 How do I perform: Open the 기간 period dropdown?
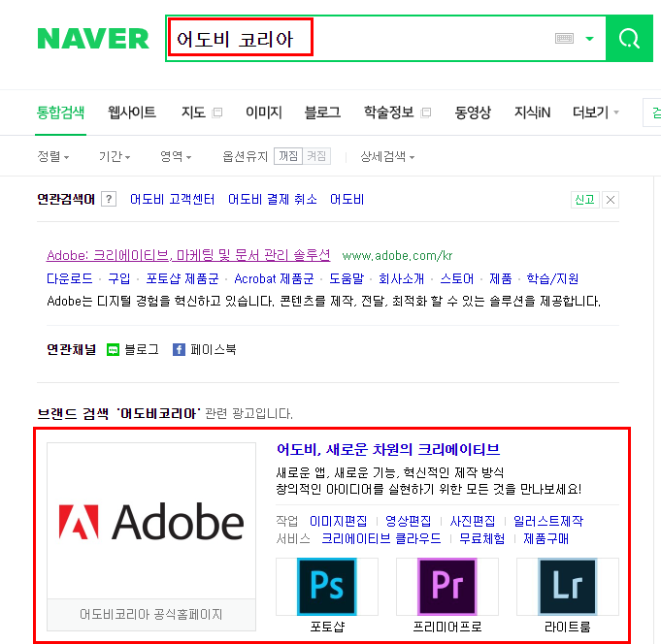pos(115,157)
